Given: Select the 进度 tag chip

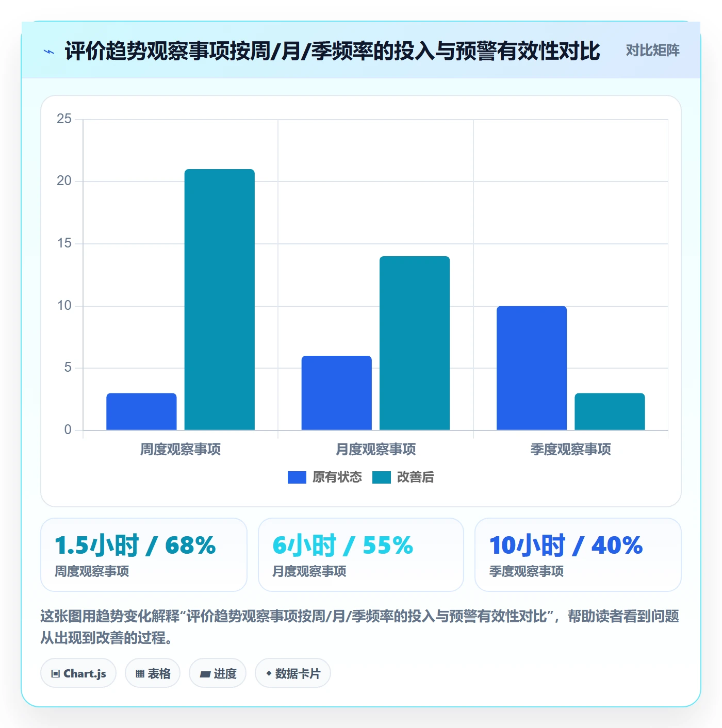Looking at the screenshot, I should tap(218, 673).
